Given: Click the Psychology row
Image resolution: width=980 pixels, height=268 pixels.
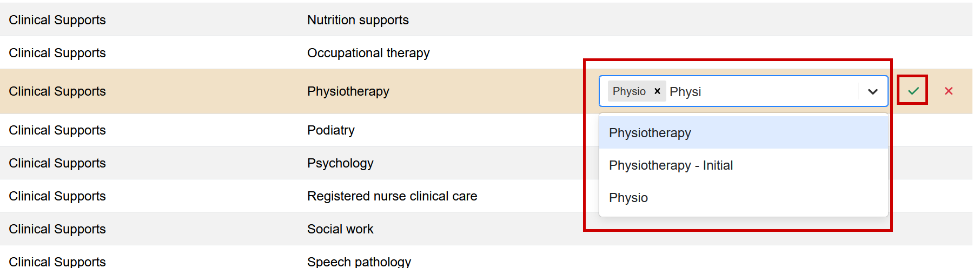Looking at the screenshot, I should tap(340, 163).
